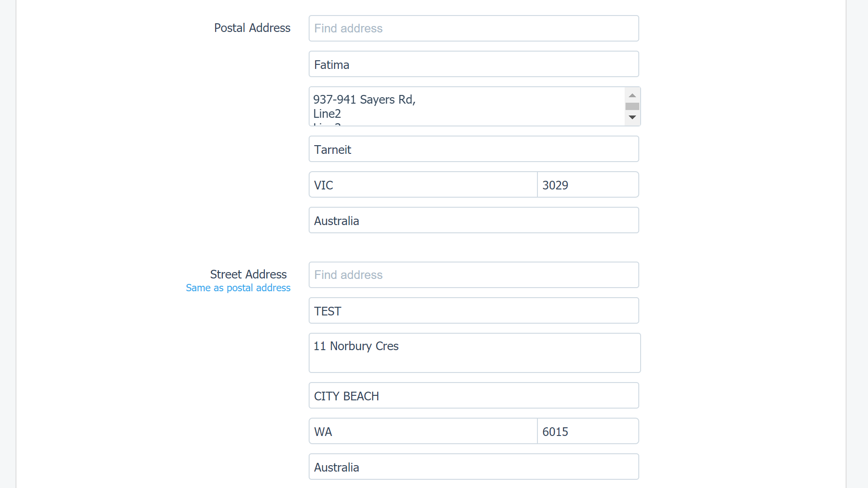This screenshot has height=488, width=868.
Task: Click the '11 Norbury Cres' address textarea
Action: [x=475, y=353]
